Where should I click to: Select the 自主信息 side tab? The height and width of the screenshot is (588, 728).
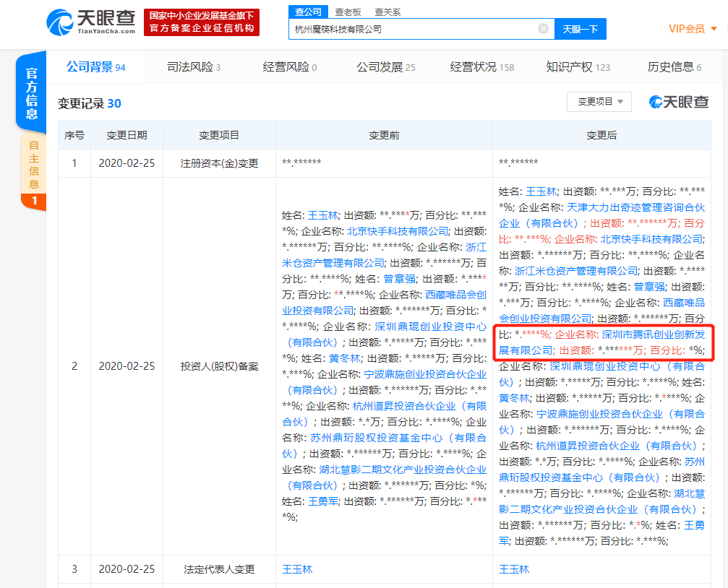click(x=33, y=172)
